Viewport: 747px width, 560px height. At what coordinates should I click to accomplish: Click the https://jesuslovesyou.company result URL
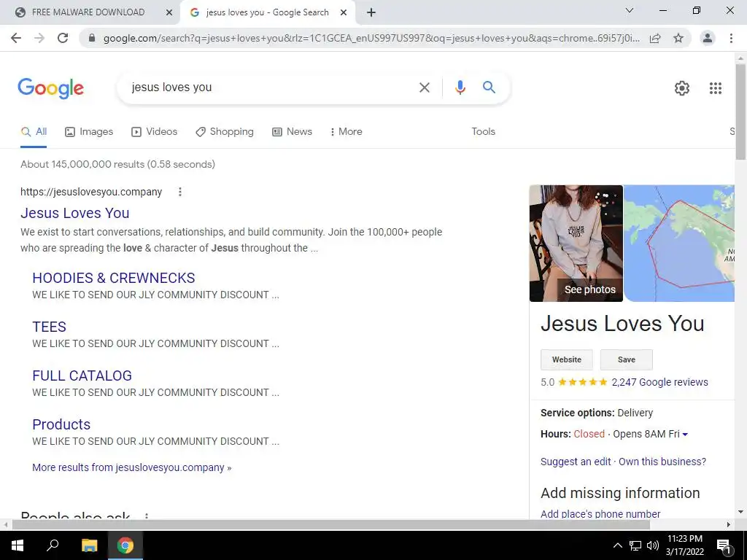coord(91,192)
